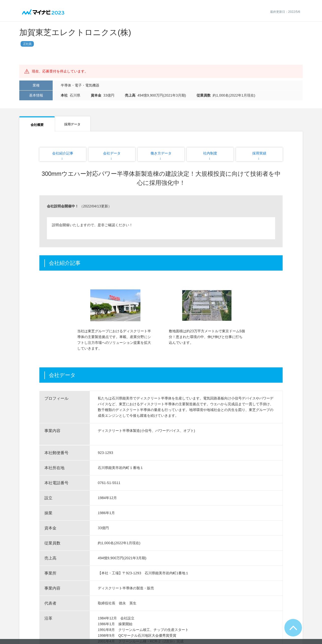Click the caption about 東芝グループ discrete semiconductors

point(114,340)
